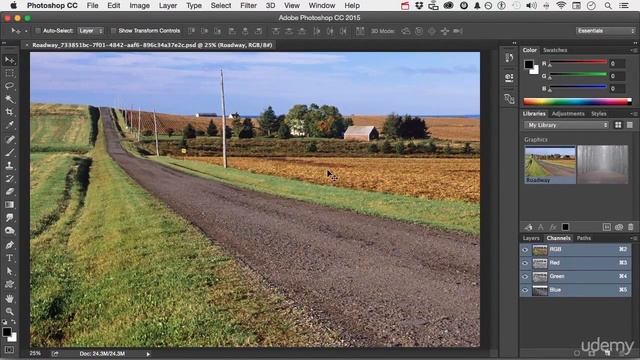Open the Libraries panel flyout menu
Screen dimensions: 640x360
tap(633, 114)
